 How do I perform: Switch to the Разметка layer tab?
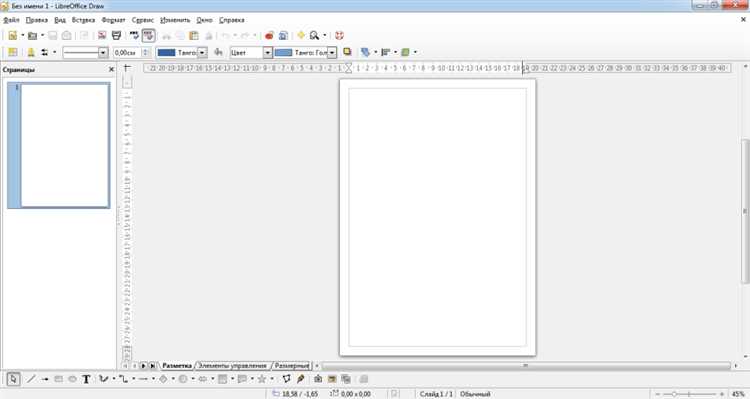coord(176,366)
